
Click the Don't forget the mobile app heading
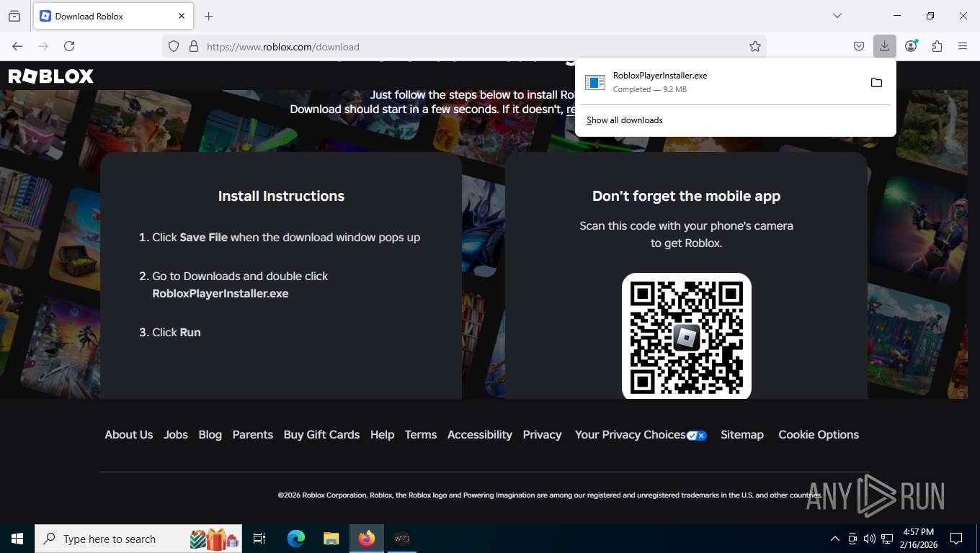click(686, 196)
